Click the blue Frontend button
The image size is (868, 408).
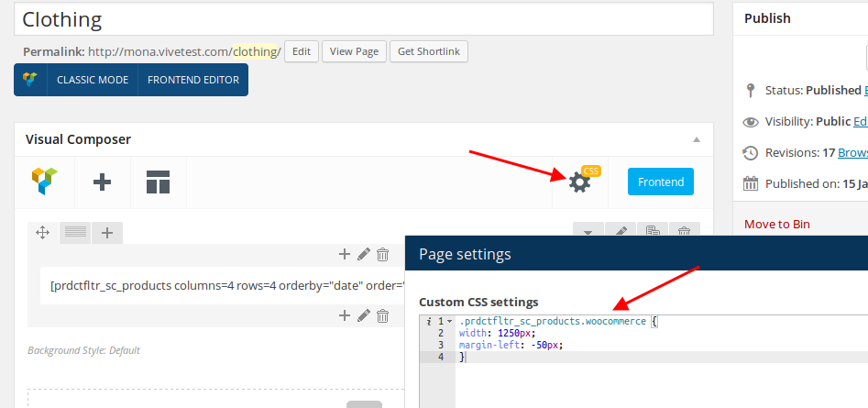[661, 182]
